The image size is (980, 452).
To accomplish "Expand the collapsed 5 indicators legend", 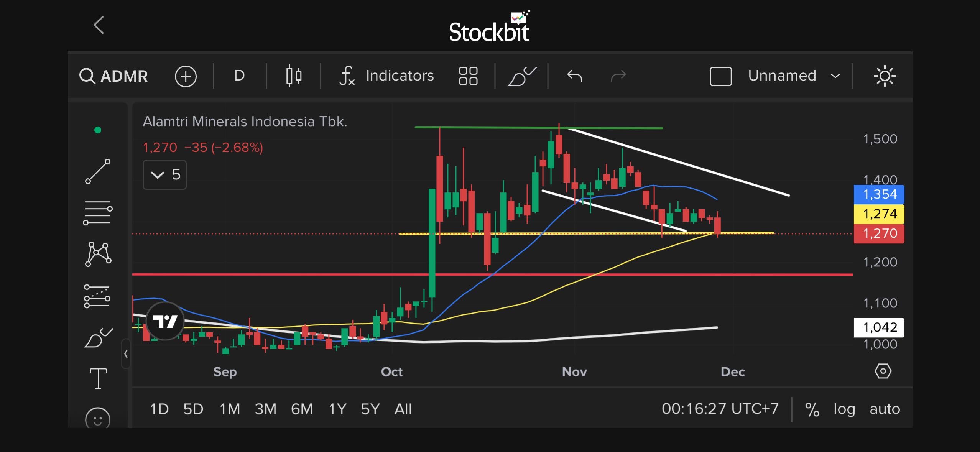I will pos(164,175).
